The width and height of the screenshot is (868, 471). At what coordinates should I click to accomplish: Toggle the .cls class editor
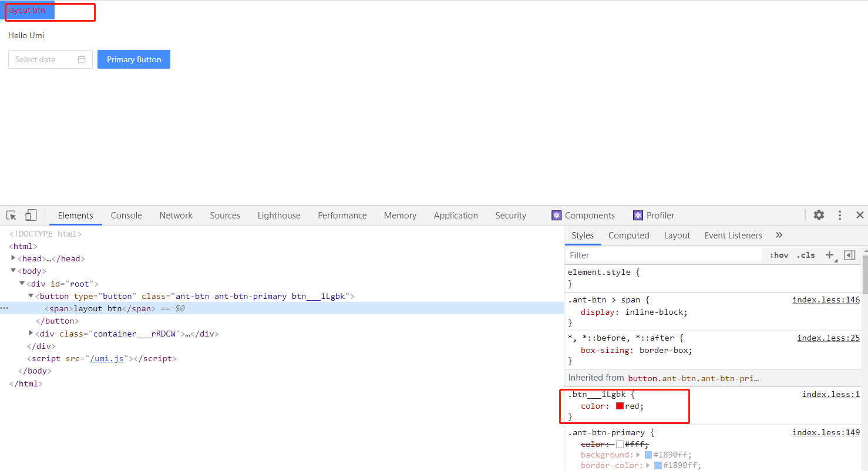(806, 255)
